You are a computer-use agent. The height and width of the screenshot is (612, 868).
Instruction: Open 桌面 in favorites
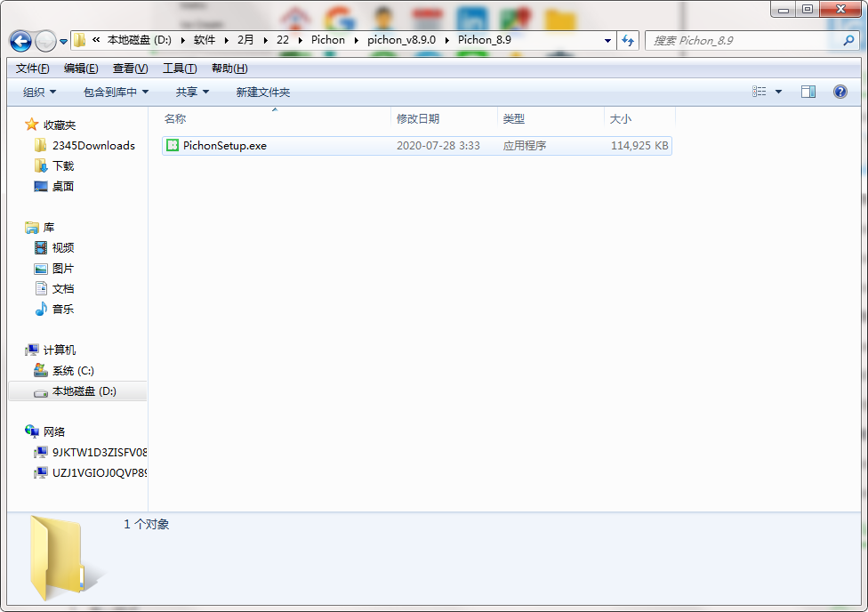pyautogui.click(x=53, y=186)
